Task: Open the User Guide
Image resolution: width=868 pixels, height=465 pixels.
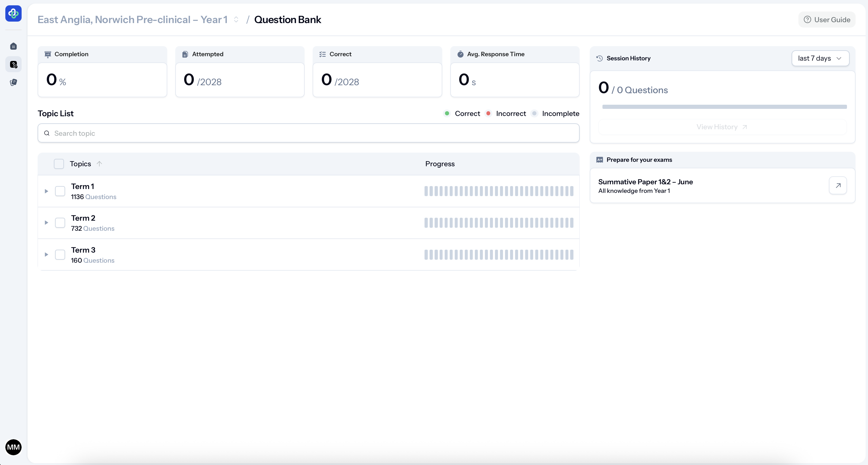Action: point(827,20)
